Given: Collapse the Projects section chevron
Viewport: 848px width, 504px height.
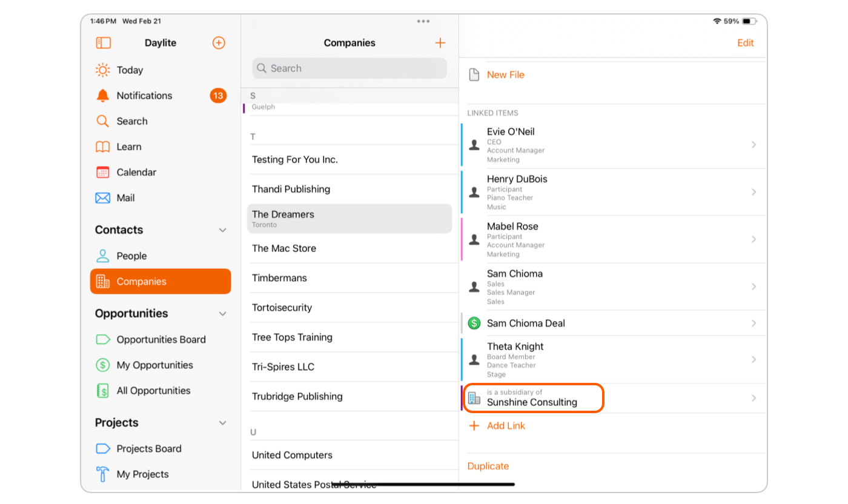Looking at the screenshot, I should pyautogui.click(x=222, y=423).
